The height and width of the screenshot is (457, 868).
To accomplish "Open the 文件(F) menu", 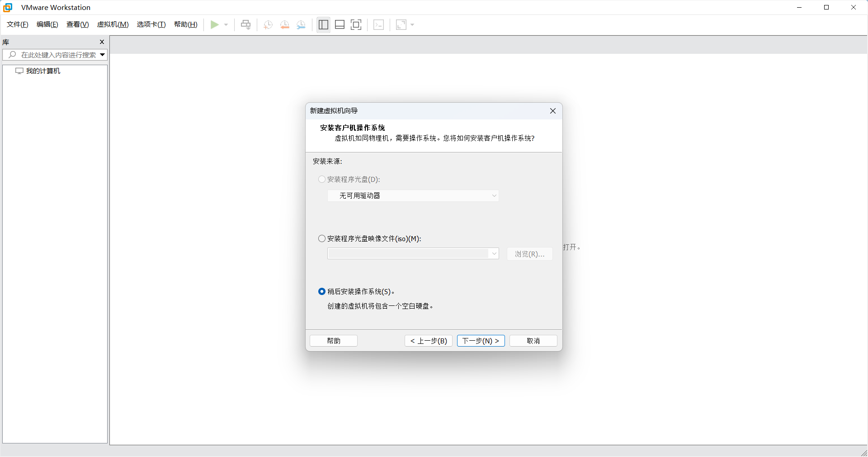I will 18,24.
